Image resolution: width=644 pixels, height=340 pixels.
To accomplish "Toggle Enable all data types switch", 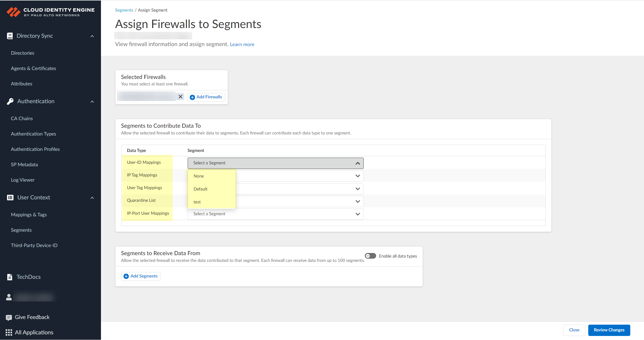I will click(370, 256).
